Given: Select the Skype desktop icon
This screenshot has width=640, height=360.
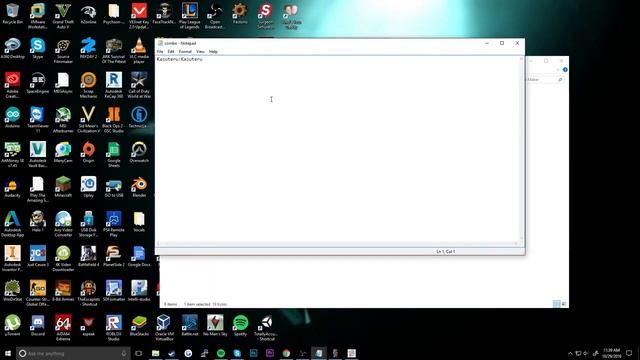Looking at the screenshot, I should 38,48.
